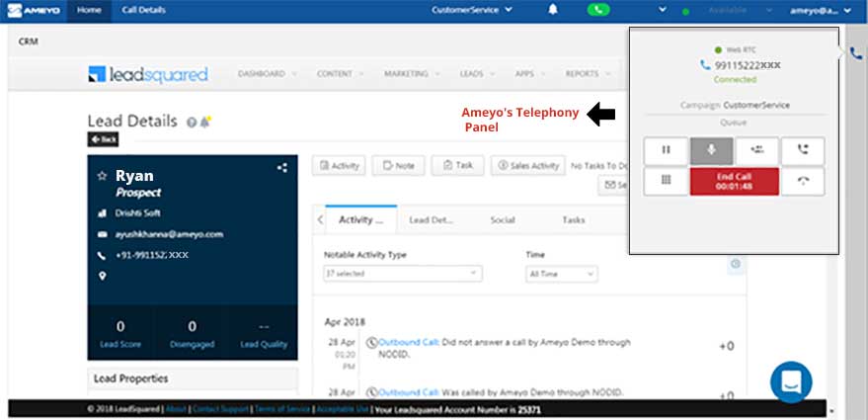The width and height of the screenshot is (868, 420).
Task: Click the red End Call button
Action: pos(734,181)
